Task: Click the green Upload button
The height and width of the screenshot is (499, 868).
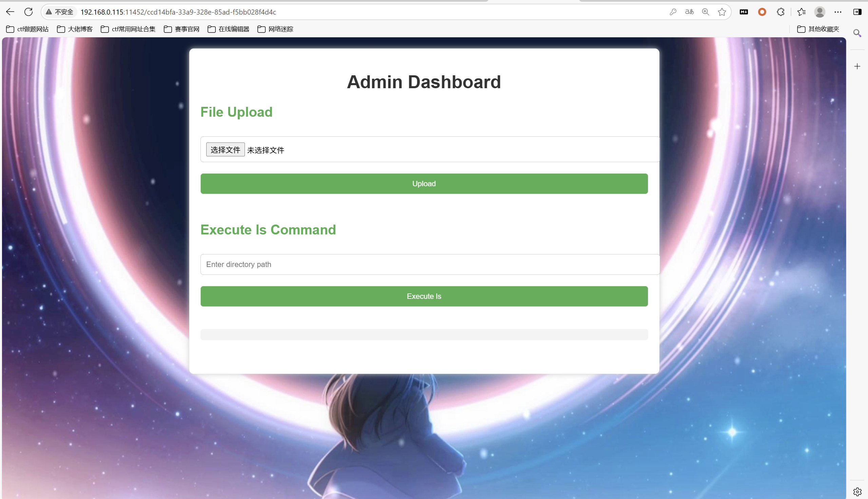Action: (424, 184)
